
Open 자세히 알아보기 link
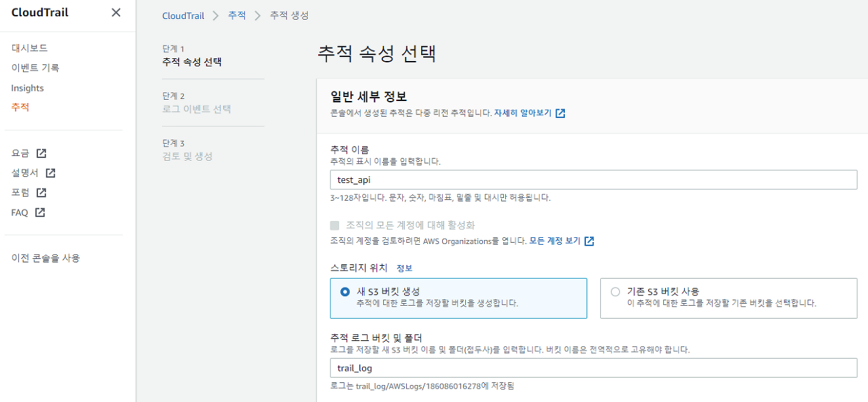point(523,113)
